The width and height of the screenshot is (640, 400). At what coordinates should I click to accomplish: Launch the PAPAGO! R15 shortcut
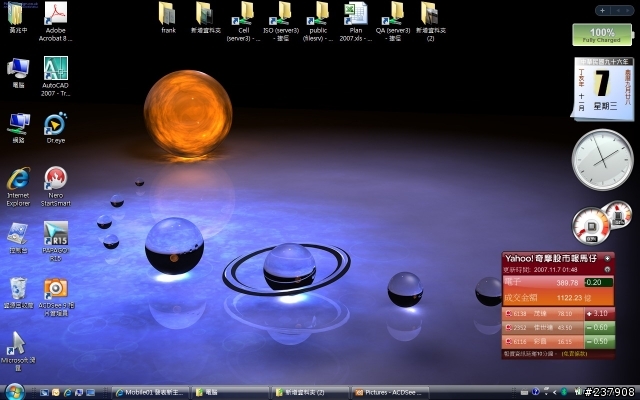click(x=56, y=241)
